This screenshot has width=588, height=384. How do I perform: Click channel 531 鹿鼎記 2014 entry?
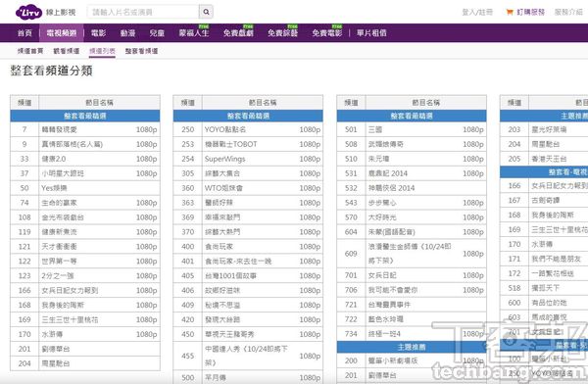point(412,173)
